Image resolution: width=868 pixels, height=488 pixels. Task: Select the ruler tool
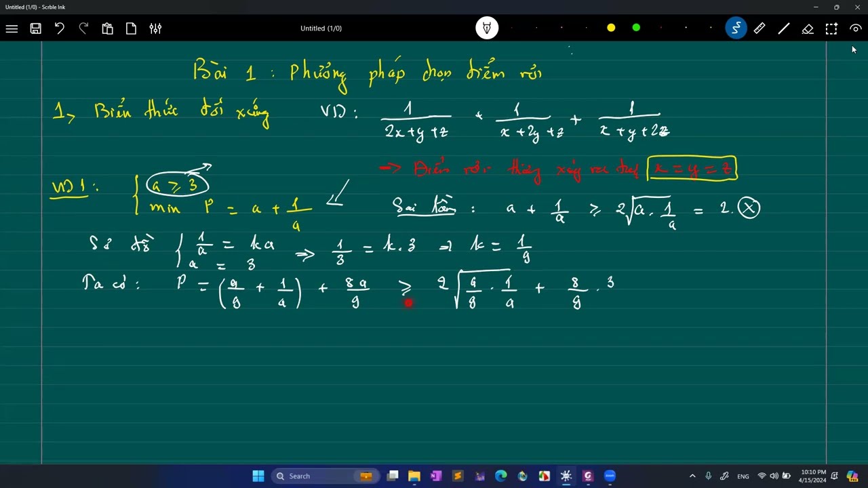click(x=759, y=28)
